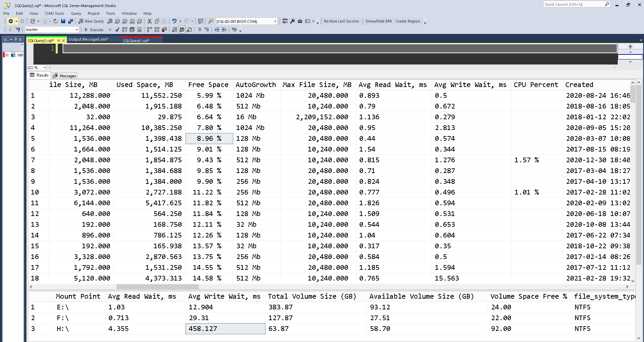Click the MDX query icon
Viewport: 644px width, 342px height.
(x=117, y=21)
